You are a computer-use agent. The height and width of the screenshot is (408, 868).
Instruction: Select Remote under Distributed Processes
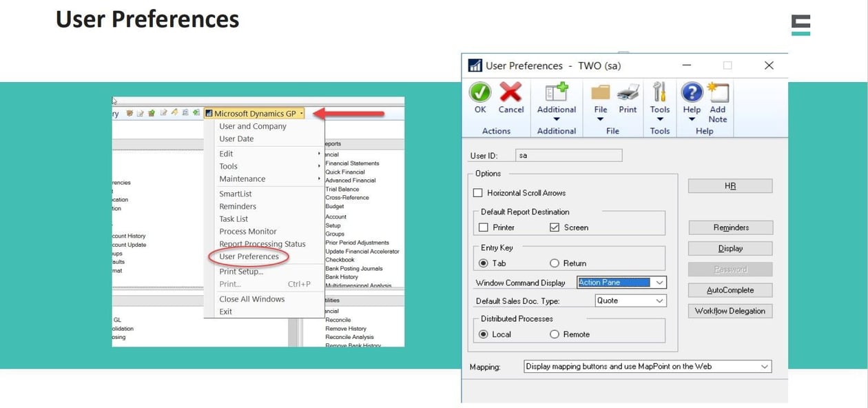pos(555,334)
